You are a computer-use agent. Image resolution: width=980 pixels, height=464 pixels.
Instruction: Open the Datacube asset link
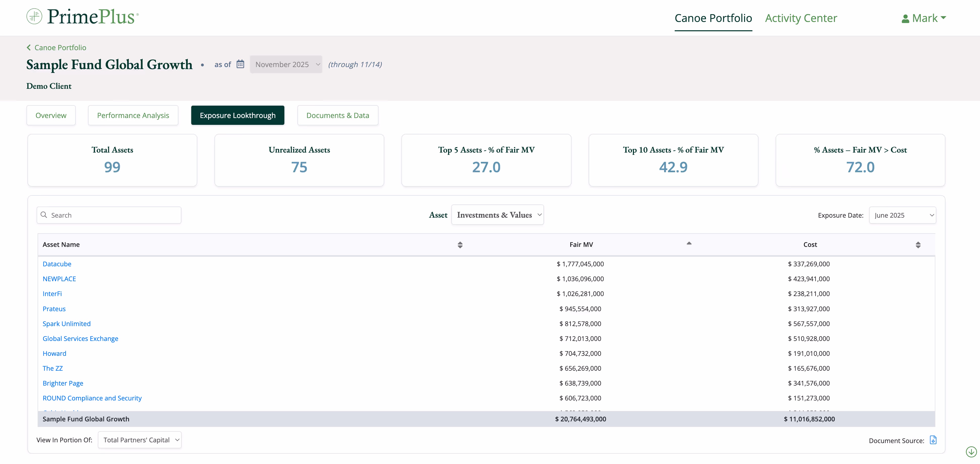click(57, 264)
